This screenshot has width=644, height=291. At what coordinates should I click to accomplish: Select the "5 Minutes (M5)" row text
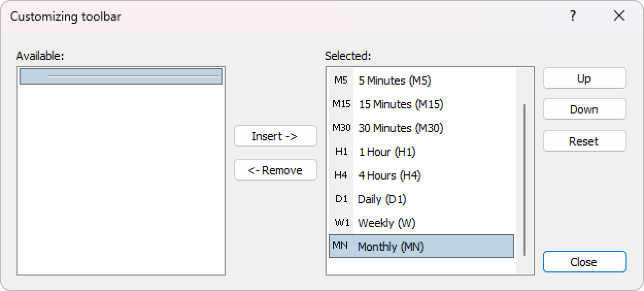click(x=395, y=81)
